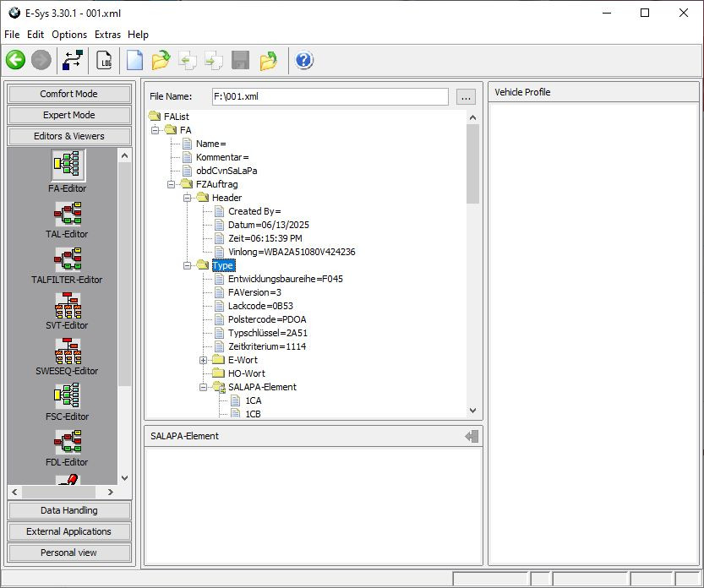Collapse the SALAPA-Element tree node

pyautogui.click(x=204, y=388)
